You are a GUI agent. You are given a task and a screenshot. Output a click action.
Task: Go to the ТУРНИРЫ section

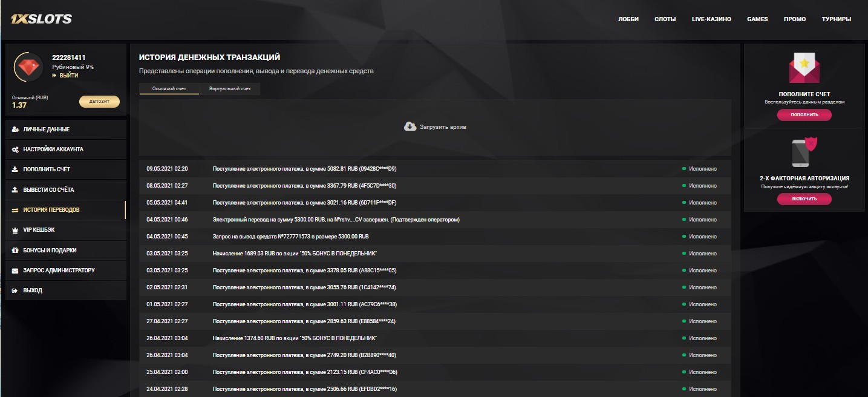pos(836,19)
